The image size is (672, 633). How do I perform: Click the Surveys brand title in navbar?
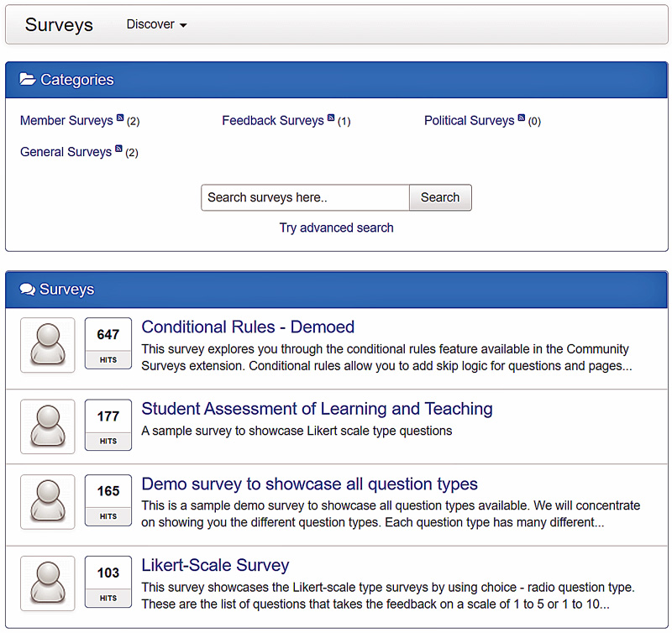pyautogui.click(x=59, y=24)
